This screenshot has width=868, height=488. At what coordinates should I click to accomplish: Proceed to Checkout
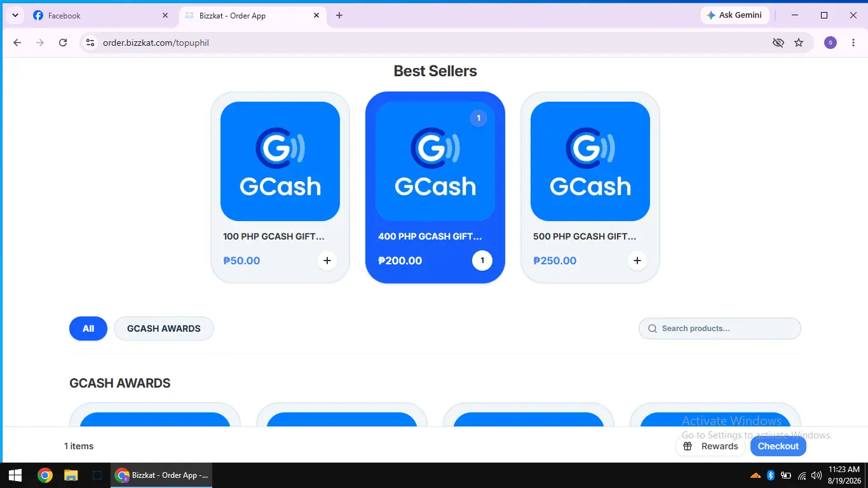778,446
